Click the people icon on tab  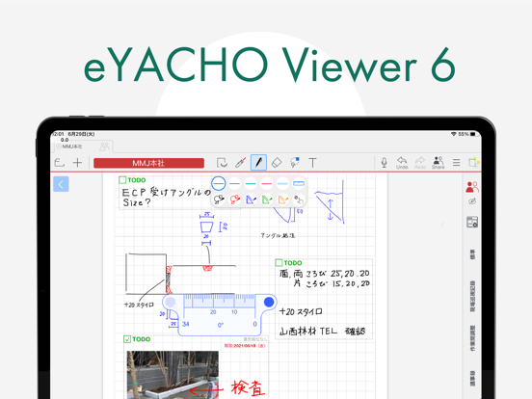(104, 146)
